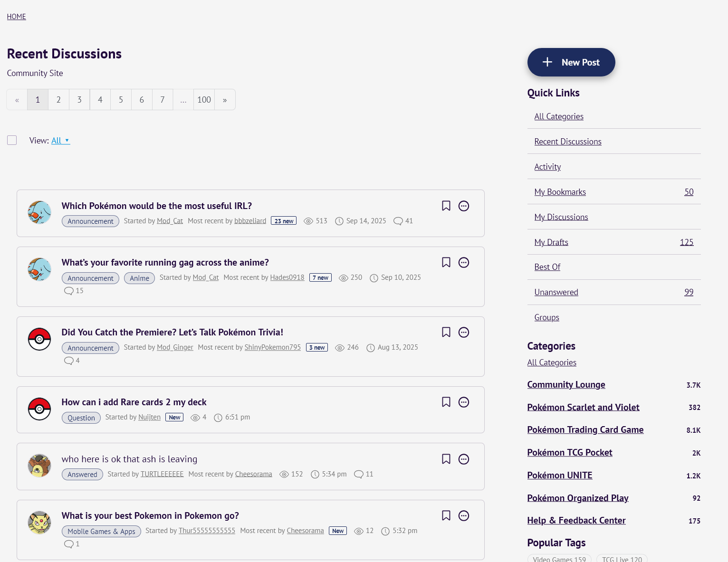This screenshot has width=728, height=562.
Task: Go to page 2 of discussions
Action: coord(58,100)
